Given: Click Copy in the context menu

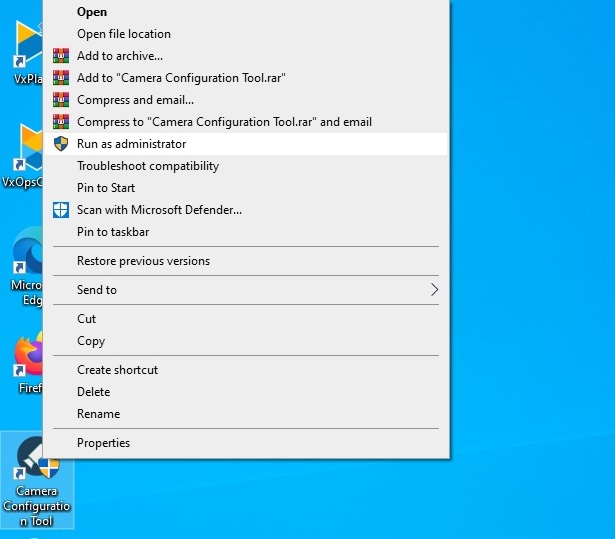Looking at the screenshot, I should click(91, 341).
